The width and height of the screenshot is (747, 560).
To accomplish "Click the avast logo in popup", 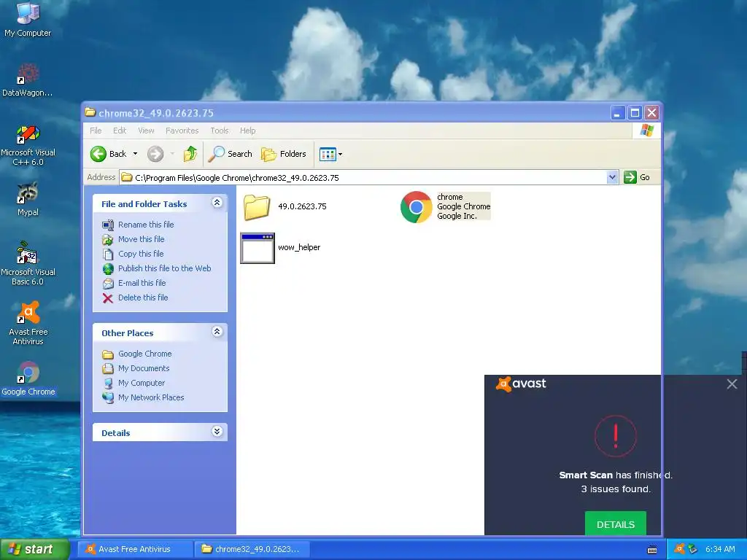I will (521, 384).
